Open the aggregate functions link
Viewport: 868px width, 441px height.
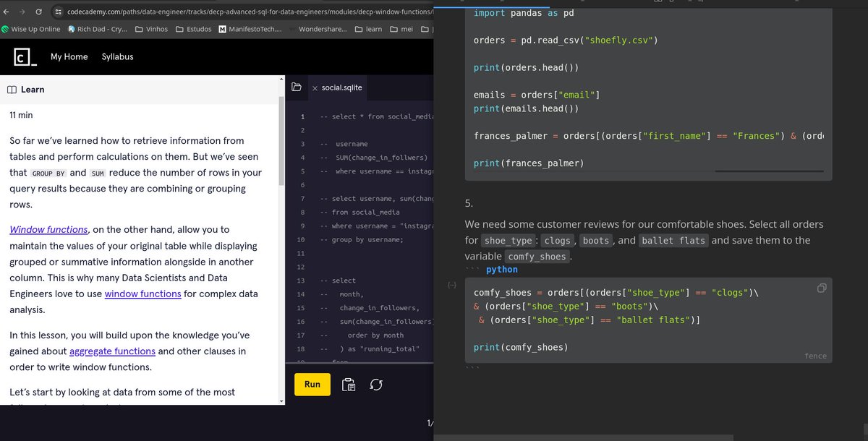[x=112, y=351]
